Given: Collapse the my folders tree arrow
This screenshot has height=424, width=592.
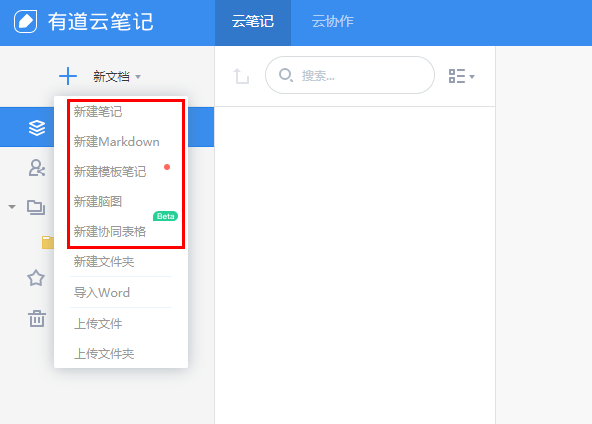Looking at the screenshot, I should (x=12, y=207).
